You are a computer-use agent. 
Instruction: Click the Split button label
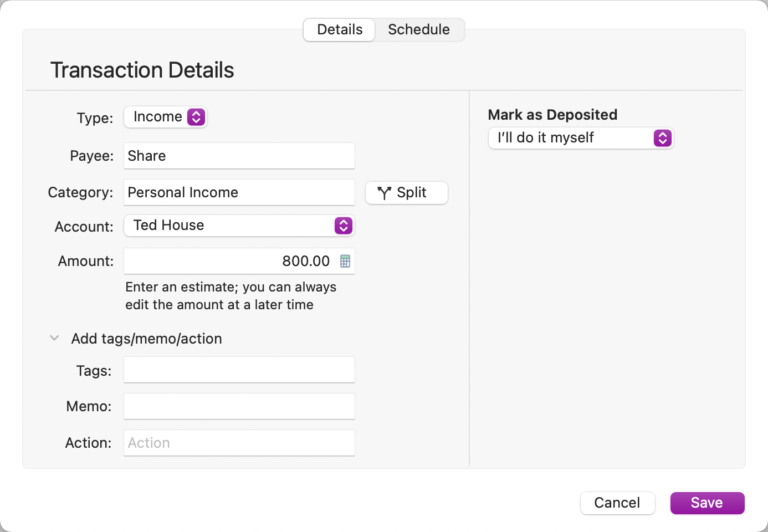[412, 193]
